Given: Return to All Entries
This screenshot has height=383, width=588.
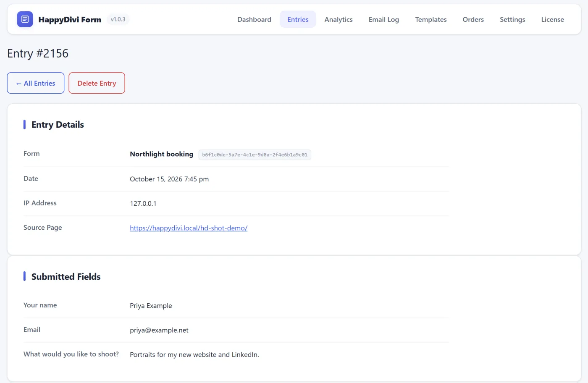Looking at the screenshot, I should (36, 83).
